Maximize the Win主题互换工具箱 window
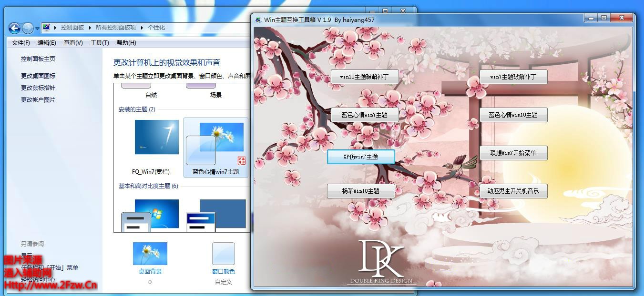This screenshot has width=644, height=296. tap(604, 18)
